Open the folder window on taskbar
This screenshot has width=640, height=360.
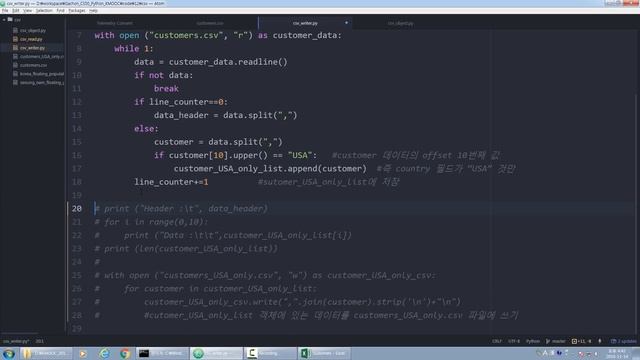[x=46, y=353]
